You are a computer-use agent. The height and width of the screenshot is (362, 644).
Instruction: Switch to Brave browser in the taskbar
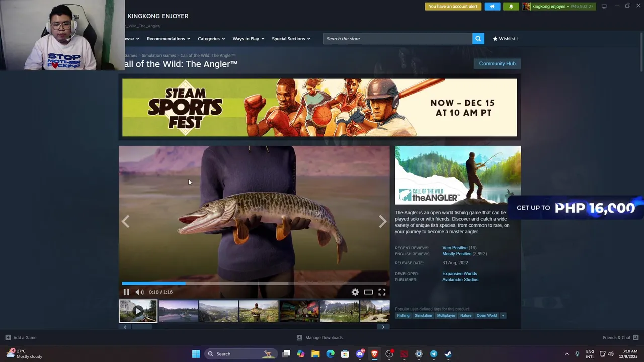click(374, 354)
